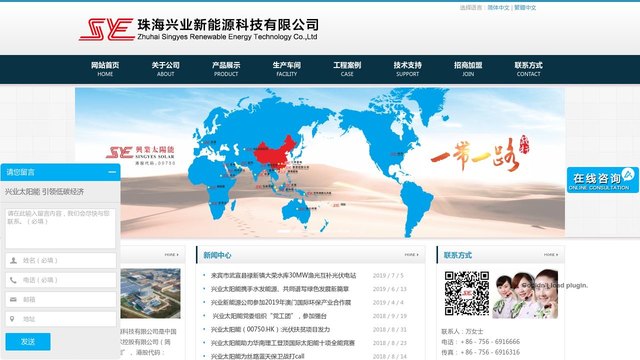Open news about 党委组织 党工团
Screen dimensions: 640x360
coord(269,316)
